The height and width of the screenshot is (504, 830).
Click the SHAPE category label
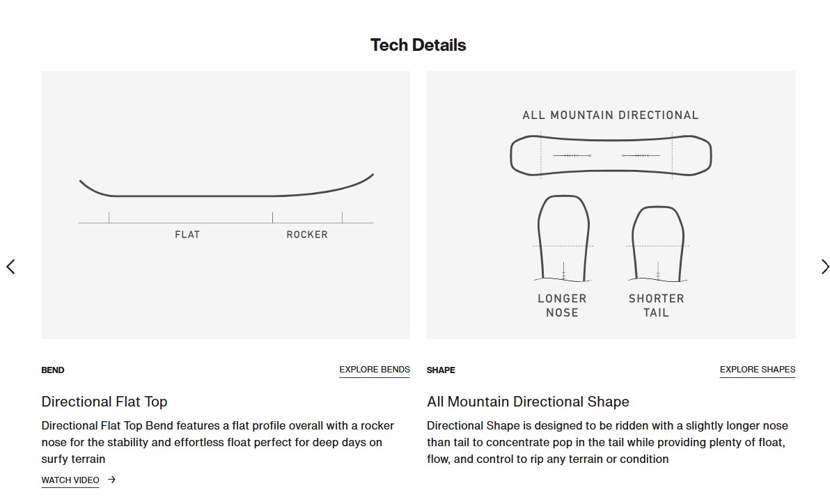[441, 370]
